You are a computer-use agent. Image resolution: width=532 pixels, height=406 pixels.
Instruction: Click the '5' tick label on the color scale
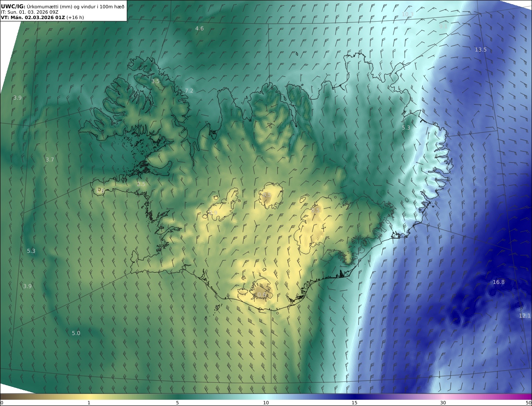pos(177,403)
